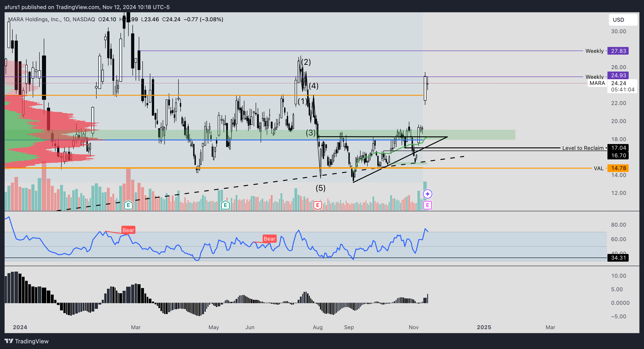
Task: Click the 12.00 price axis label
Action: click(619, 193)
